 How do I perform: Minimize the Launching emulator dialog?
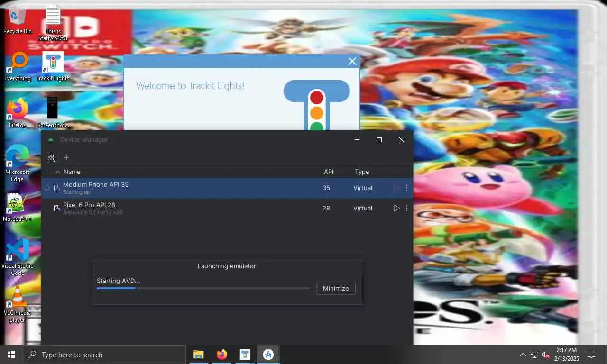336,288
